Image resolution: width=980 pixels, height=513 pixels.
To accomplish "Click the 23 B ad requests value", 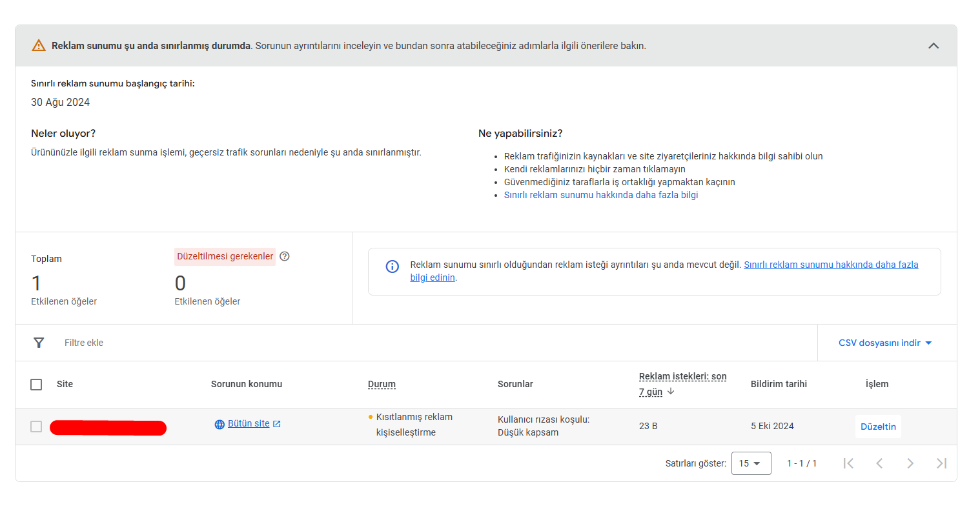I will click(x=648, y=426).
